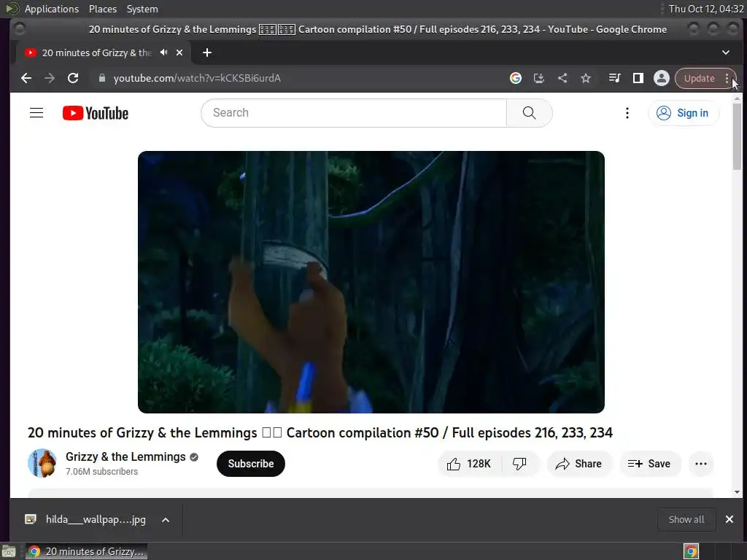The image size is (747, 560).
Task: Click the video title text
Action: (320, 432)
